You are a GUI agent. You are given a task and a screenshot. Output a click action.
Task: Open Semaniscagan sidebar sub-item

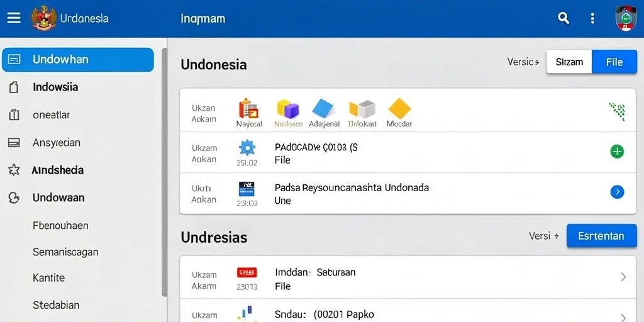(x=65, y=252)
